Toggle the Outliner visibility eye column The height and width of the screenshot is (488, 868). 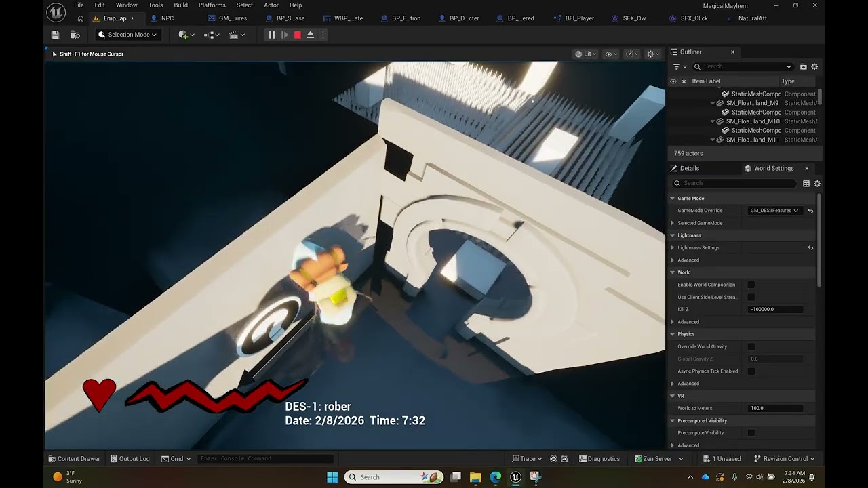(x=673, y=81)
